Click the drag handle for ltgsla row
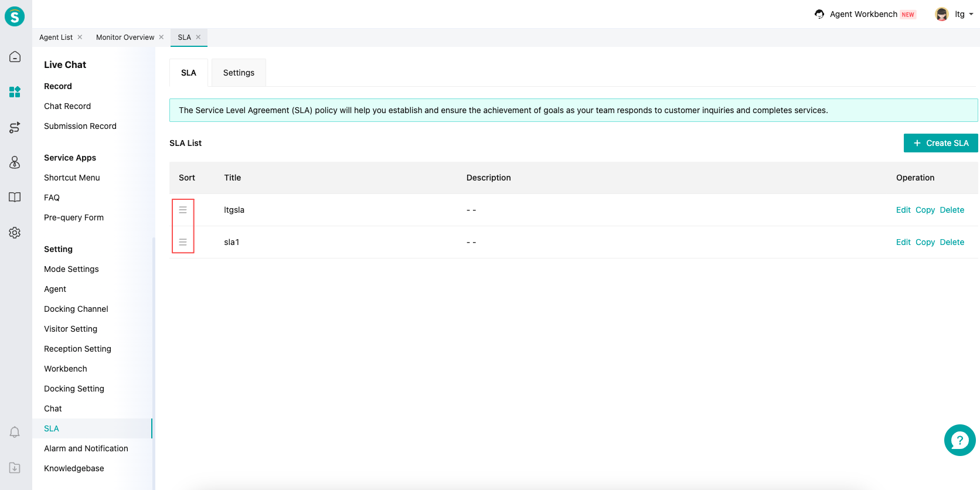The height and width of the screenshot is (490, 980). tap(183, 210)
